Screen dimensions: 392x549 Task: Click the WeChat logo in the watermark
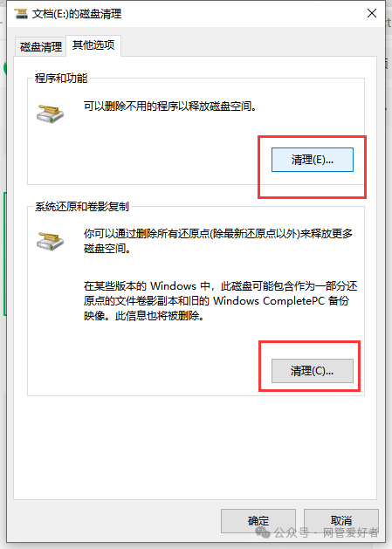coord(263,532)
